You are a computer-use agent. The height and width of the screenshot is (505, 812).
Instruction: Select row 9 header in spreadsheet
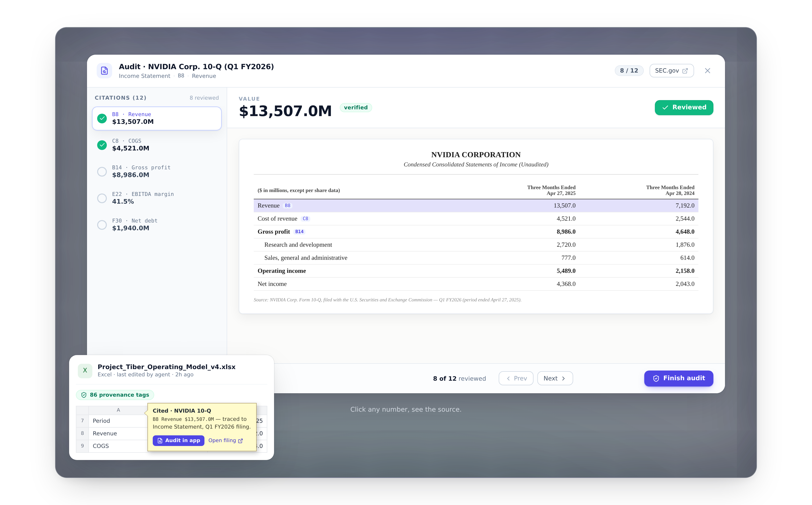point(82,446)
